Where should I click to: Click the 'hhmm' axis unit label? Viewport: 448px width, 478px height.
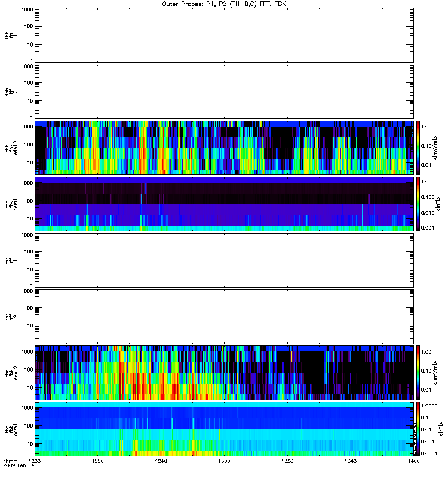(x=10, y=461)
